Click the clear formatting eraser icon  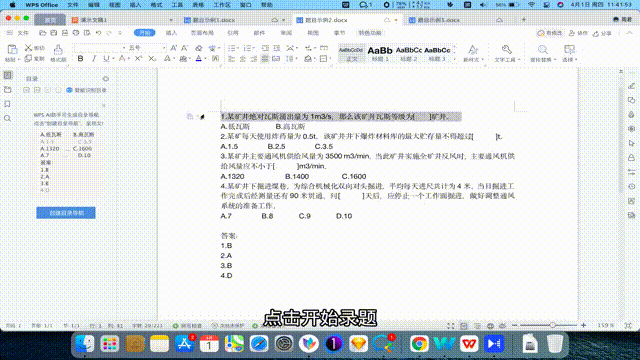[x=198, y=48]
